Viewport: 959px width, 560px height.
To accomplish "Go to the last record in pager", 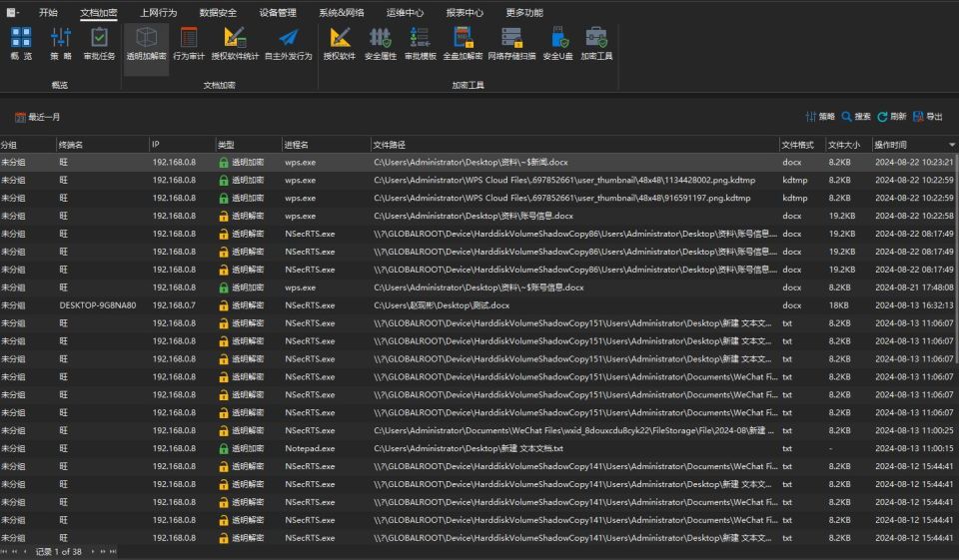I will (113, 551).
